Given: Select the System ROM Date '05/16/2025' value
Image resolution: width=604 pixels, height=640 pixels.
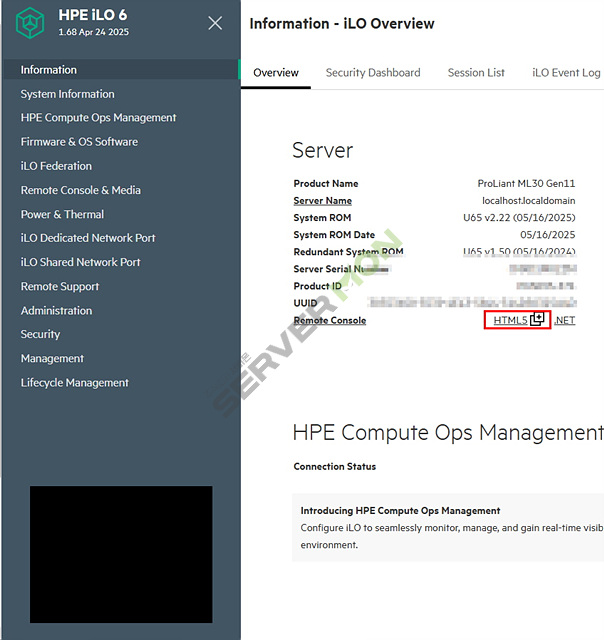Looking at the screenshot, I should point(548,235).
